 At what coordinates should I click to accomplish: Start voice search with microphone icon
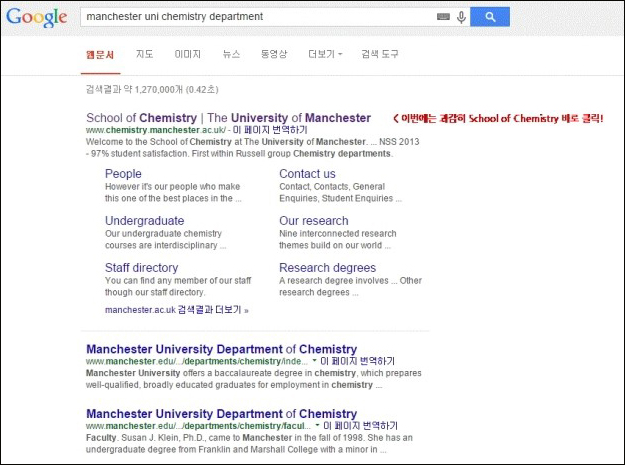tap(461, 17)
